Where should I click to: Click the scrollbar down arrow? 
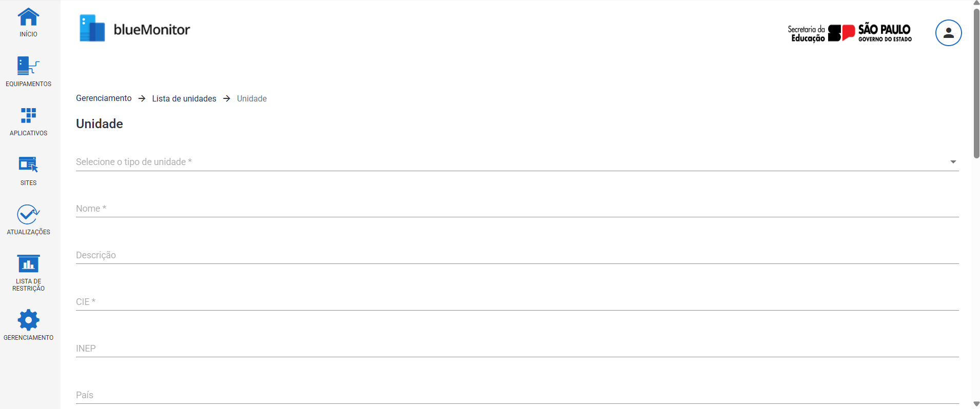[976, 404]
